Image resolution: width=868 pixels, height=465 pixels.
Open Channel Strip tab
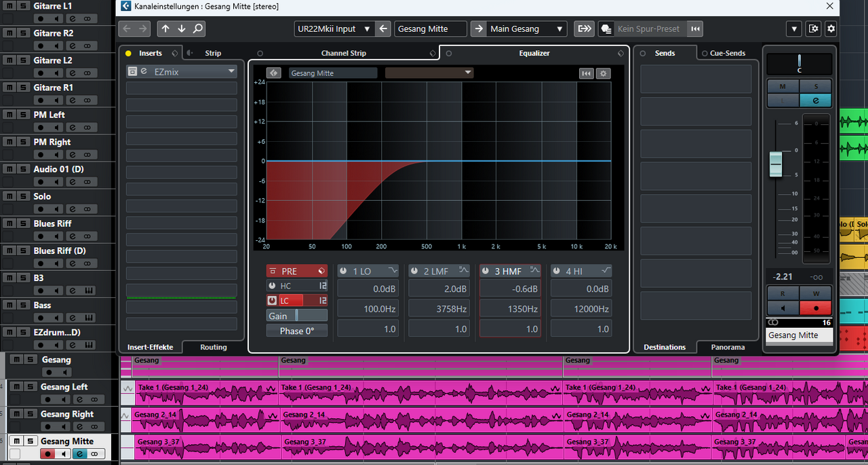tap(343, 53)
